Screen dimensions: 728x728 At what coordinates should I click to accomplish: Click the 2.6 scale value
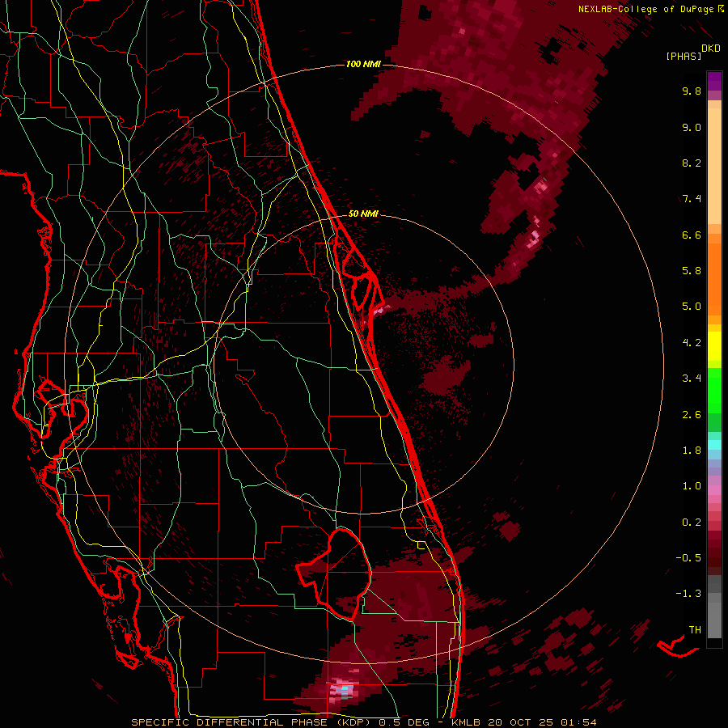692,415
